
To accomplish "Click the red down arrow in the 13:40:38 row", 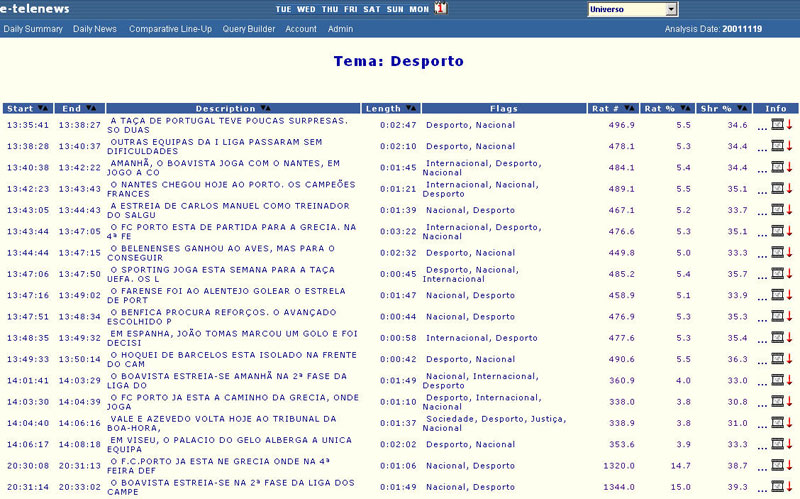I will pyautogui.click(x=789, y=167).
